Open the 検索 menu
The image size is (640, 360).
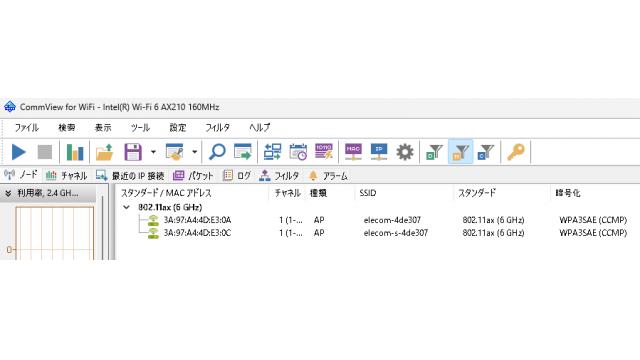pyautogui.click(x=67, y=128)
